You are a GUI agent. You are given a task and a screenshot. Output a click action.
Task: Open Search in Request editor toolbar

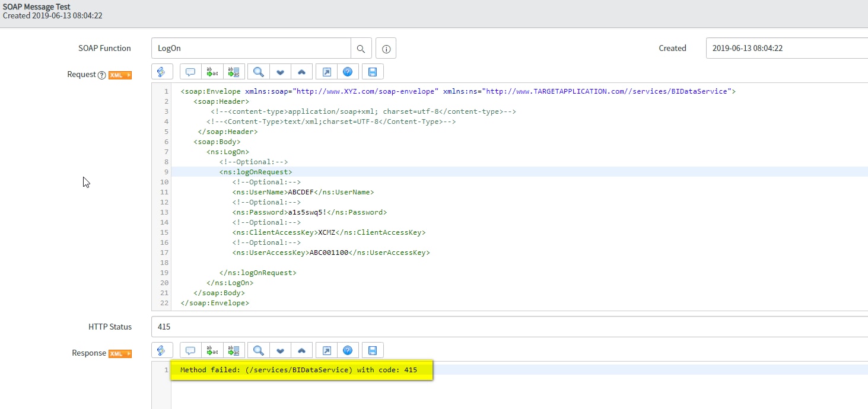(258, 72)
